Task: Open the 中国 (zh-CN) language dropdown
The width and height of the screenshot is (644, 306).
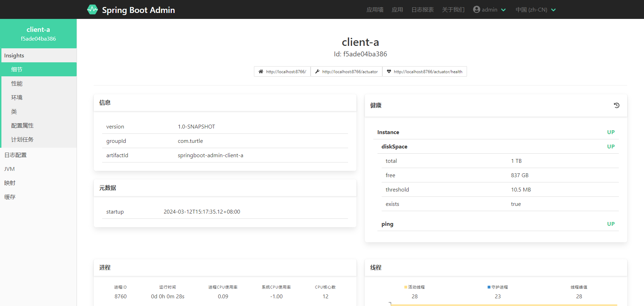Action: (x=536, y=10)
